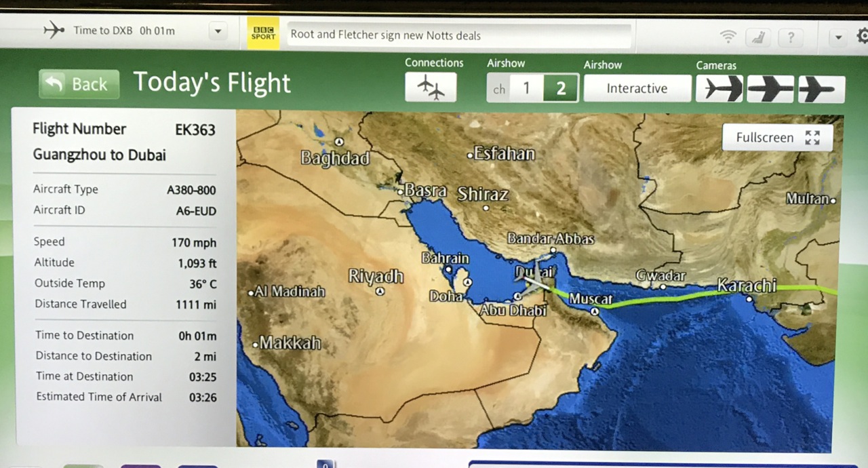868x468 pixels.
Task: Click the Esfahan label on the map
Action: (x=505, y=154)
